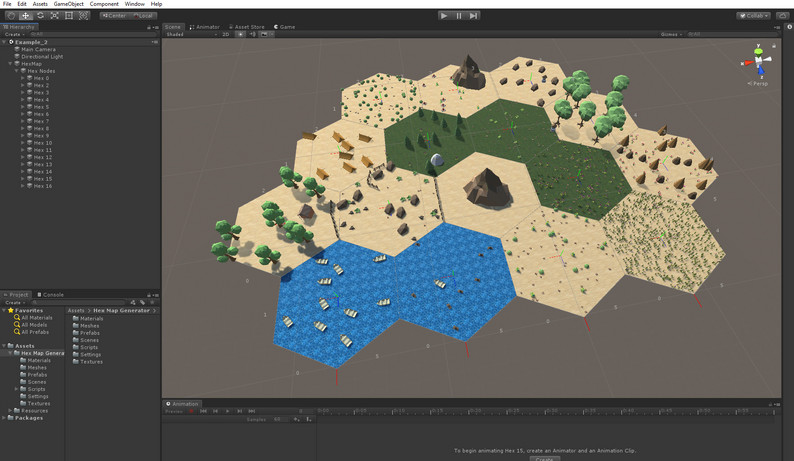Lock the scene gizmo rotation
The width and height of the screenshot is (794, 461).
tap(774, 46)
